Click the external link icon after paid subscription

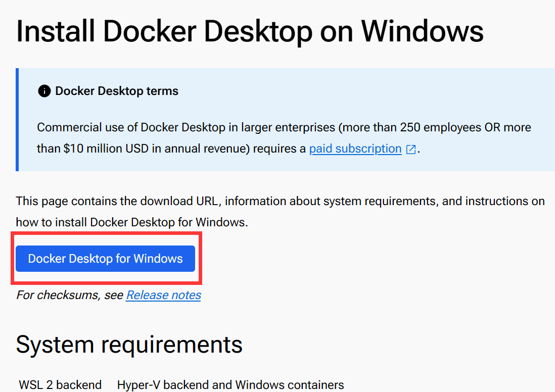(x=411, y=150)
